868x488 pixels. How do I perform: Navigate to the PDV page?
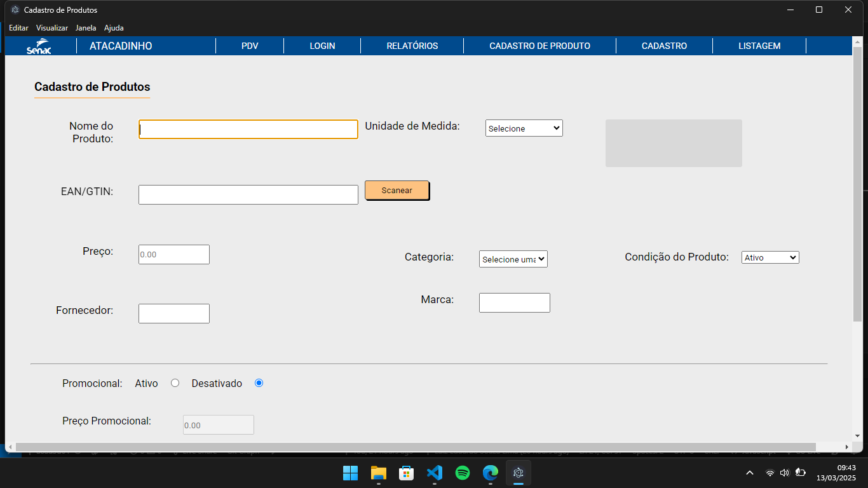(x=250, y=46)
